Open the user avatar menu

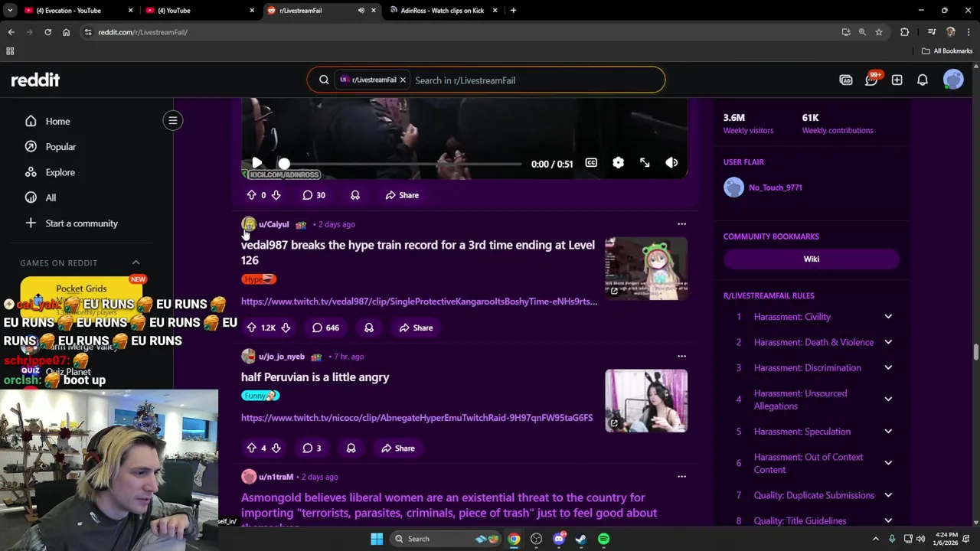click(953, 80)
